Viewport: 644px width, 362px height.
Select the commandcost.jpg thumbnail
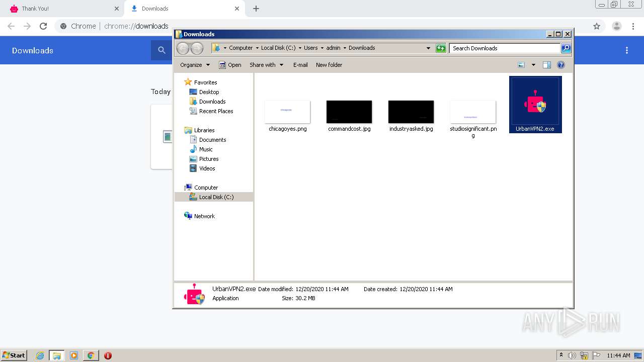point(349,112)
